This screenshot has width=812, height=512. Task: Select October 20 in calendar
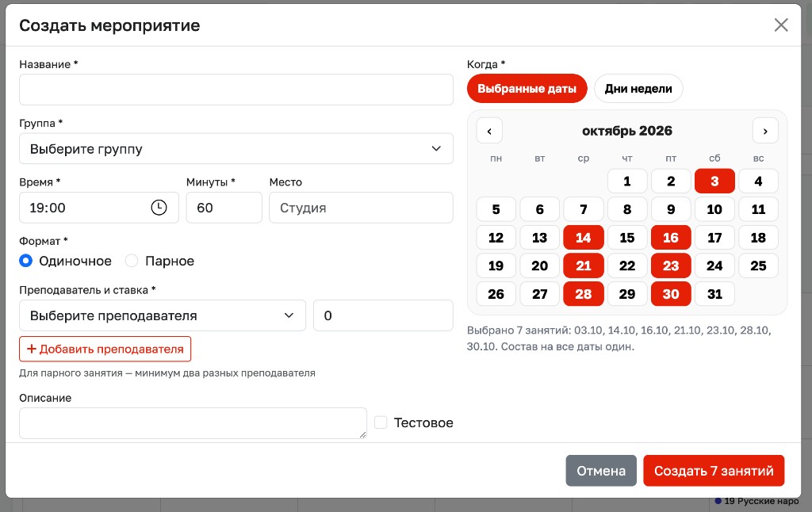(539, 266)
